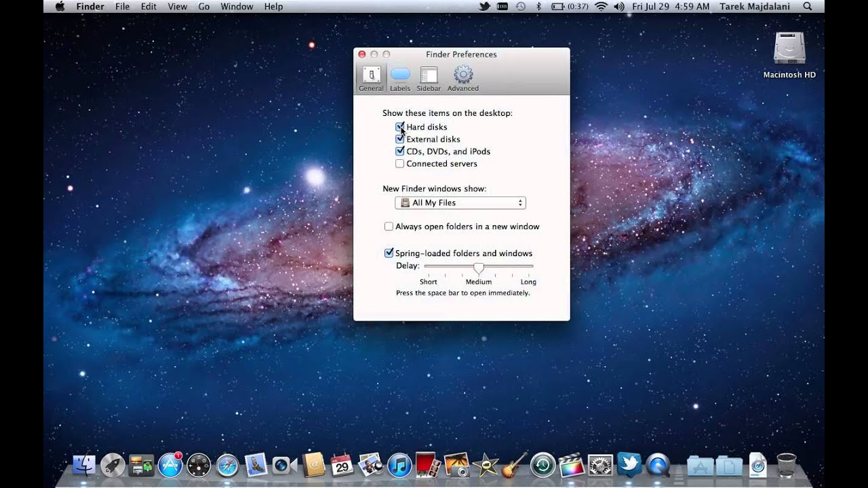
Task: Open the New Finder windows show dropdown
Action: (x=460, y=203)
